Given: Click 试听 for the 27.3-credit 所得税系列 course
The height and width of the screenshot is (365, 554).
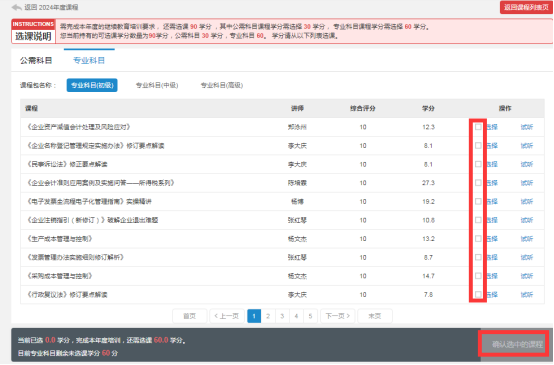Looking at the screenshot, I should pos(527,183).
